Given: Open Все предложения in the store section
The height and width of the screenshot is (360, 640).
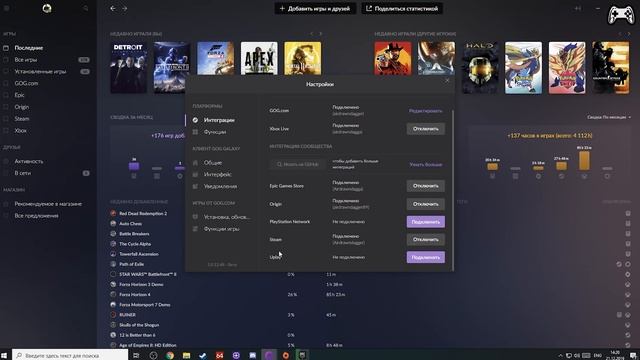Looking at the screenshot, I should pos(36,216).
